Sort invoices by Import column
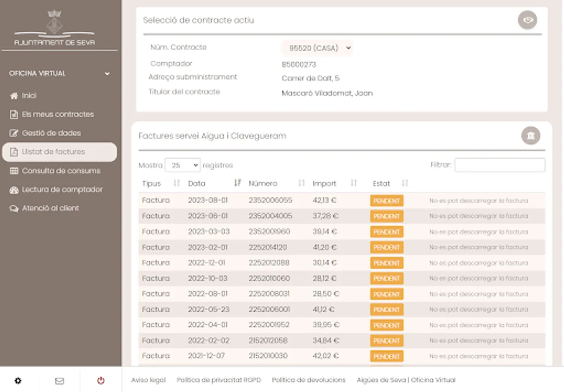The image size is (564, 392). (353, 183)
